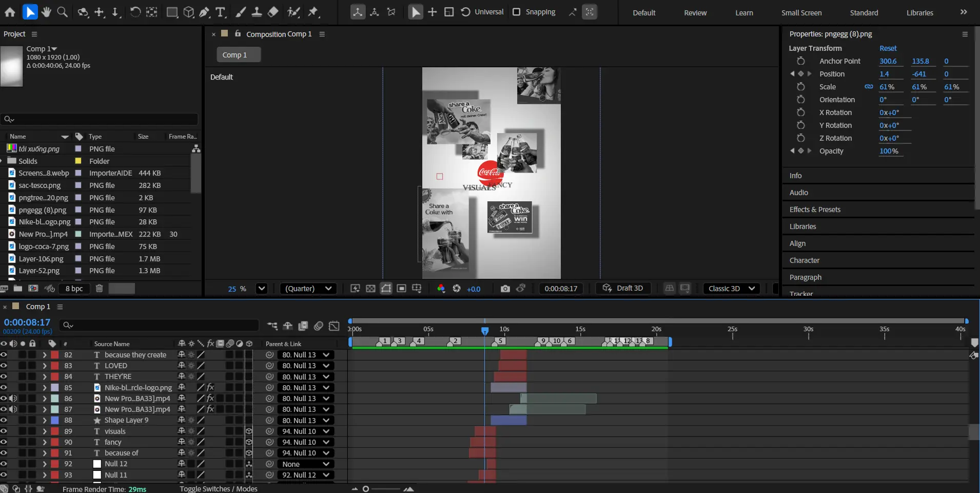Viewport: 980px width, 493px height.
Task: Toggle Position keyframe stopwatch diamond
Action: point(800,74)
